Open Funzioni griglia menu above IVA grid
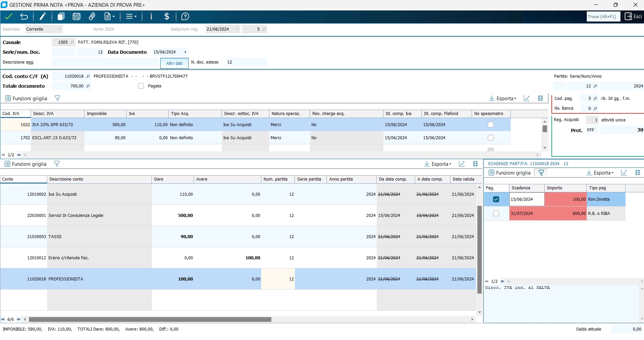 (26, 99)
